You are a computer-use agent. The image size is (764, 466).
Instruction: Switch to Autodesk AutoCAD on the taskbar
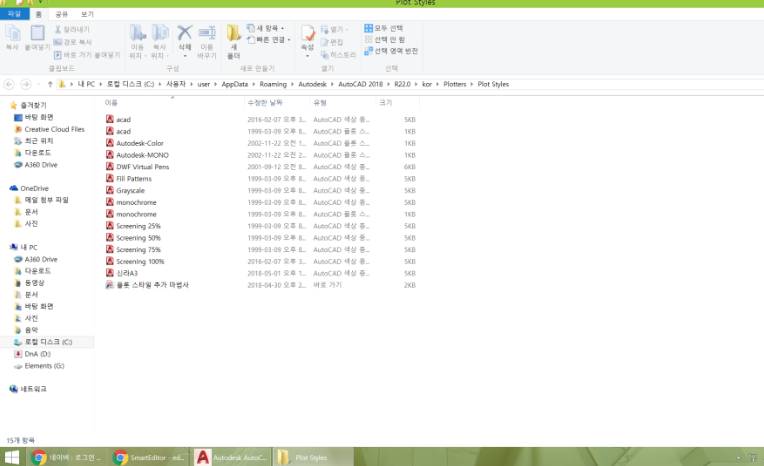point(232,457)
